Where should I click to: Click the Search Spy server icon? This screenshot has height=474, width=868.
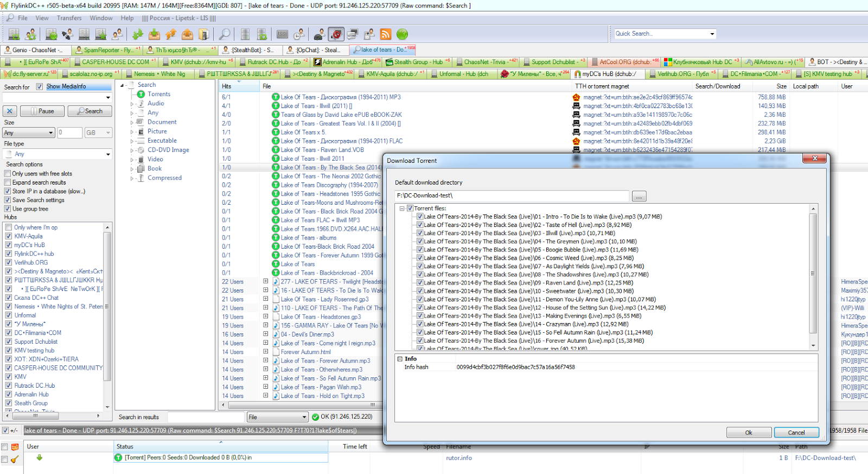pyautogui.click(x=262, y=34)
